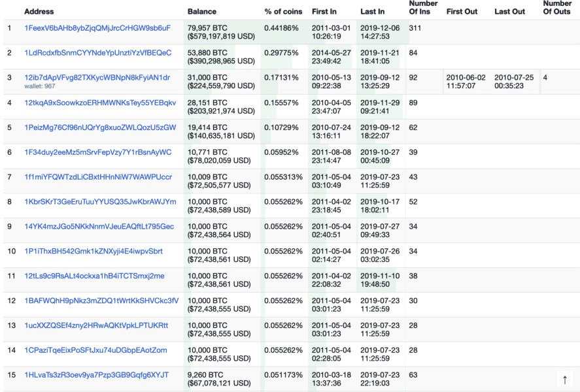Viewport: 580px width, 392px height.
Task: Click Last In date 2019-11-29 09:21:41
Action: tap(380, 106)
